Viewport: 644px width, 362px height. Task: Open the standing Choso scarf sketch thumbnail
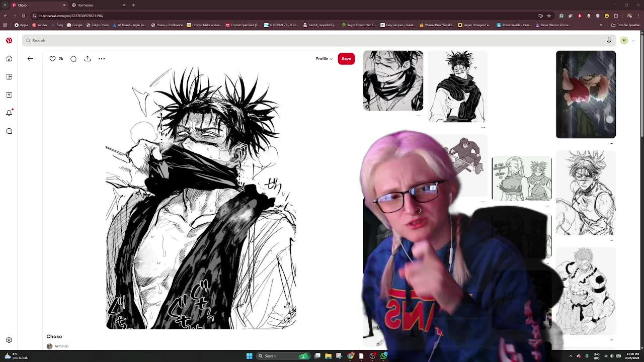[457, 86]
